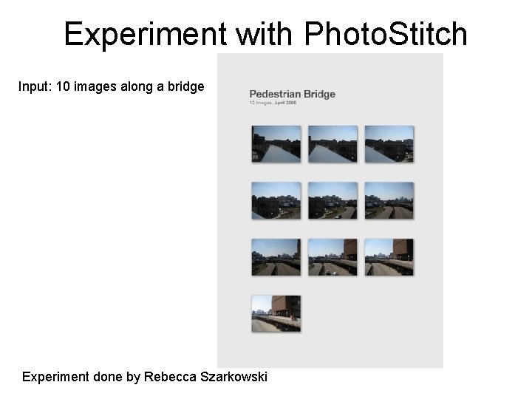Screen dimensions: 532x399
Task: Open the left thumbnail in the second row
Action: [276, 200]
